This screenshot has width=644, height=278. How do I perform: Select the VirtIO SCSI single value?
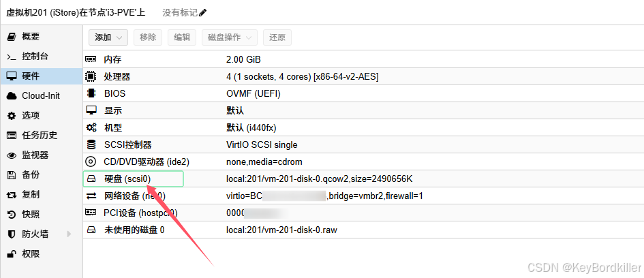[262, 145]
